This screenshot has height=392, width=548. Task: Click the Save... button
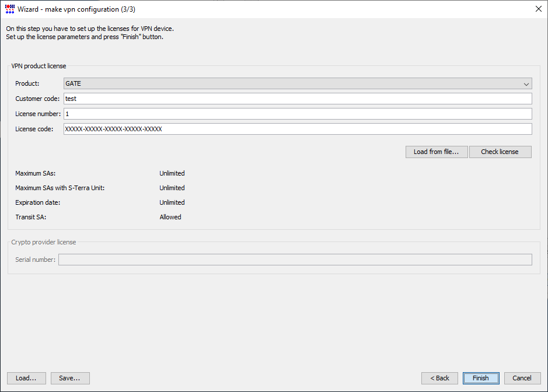[x=70, y=378]
